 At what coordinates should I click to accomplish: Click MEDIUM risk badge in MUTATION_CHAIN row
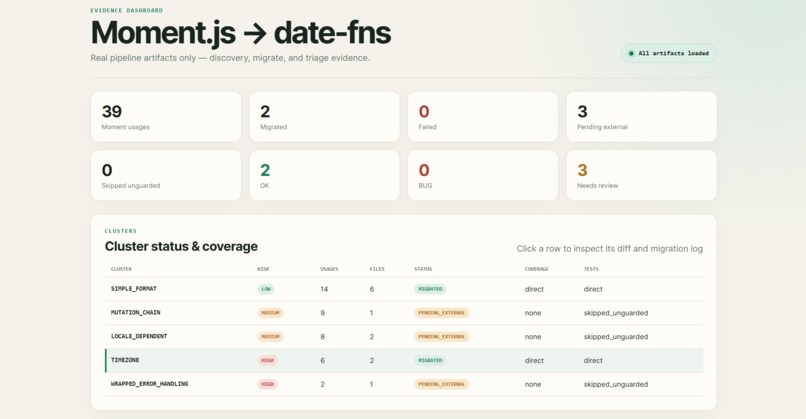pos(270,313)
